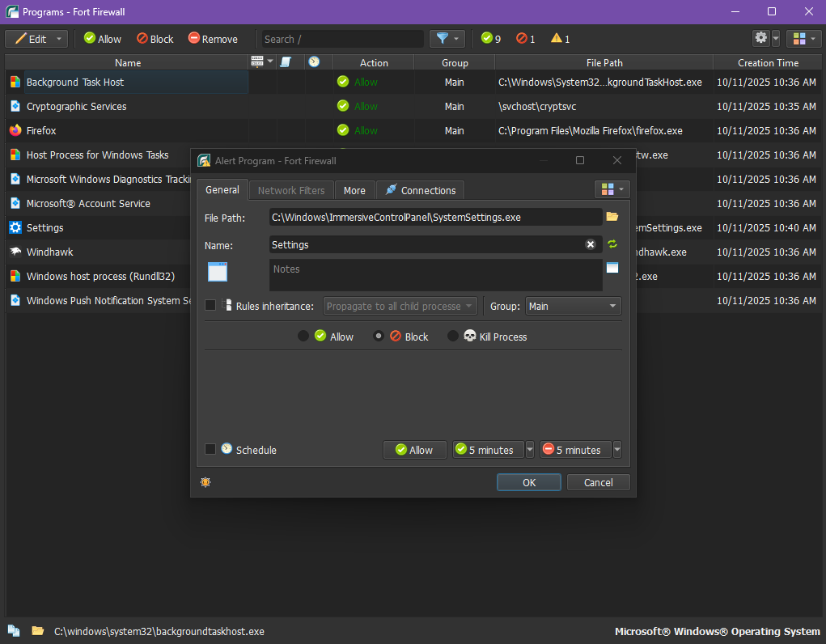Click the blocked programs count indicator
This screenshot has height=644, width=826.
tap(526, 39)
